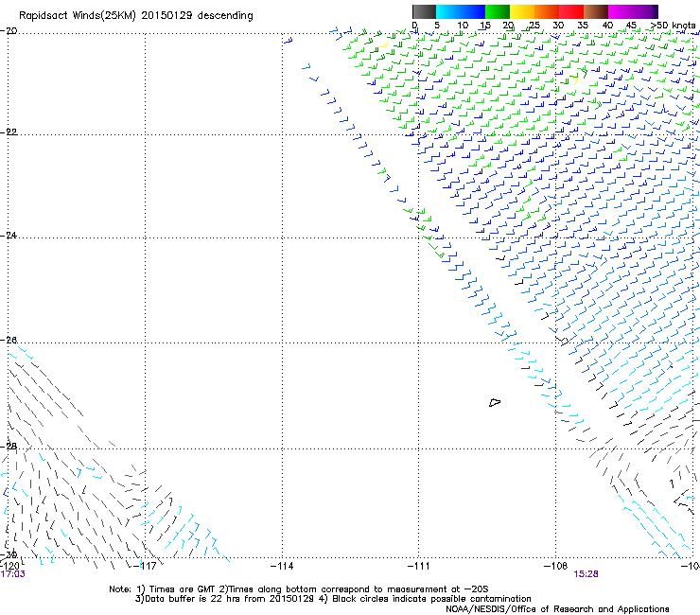The width and height of the screenshot is (700, 615).
Task: Click the '35' value under the color bar
Action: [x=583, y=26]
